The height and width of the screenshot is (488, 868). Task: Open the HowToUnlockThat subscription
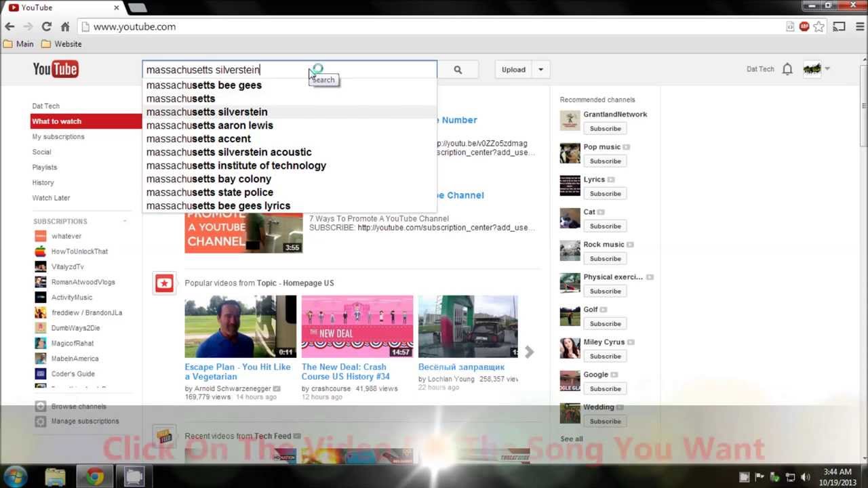[79, 251]
